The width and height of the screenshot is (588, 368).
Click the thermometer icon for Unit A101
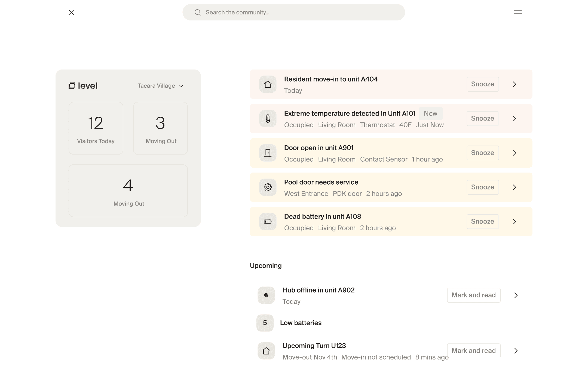pos(268,119)
